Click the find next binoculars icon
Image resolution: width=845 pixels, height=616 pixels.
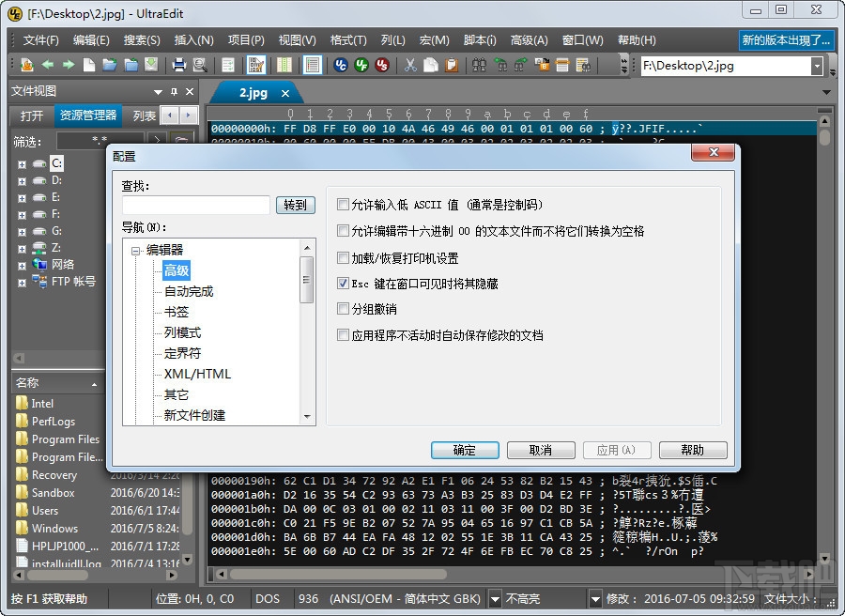click(521, 65)
